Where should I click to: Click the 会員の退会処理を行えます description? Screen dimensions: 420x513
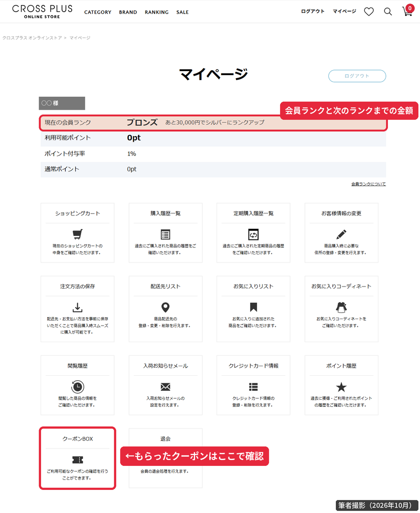coord(164,471)
